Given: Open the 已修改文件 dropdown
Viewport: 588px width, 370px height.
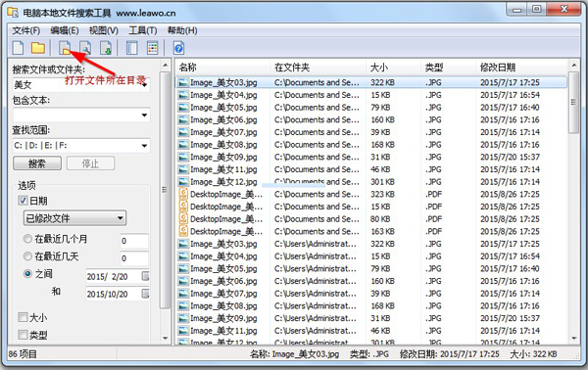Looking at the screenshot, I should [75, 218].
